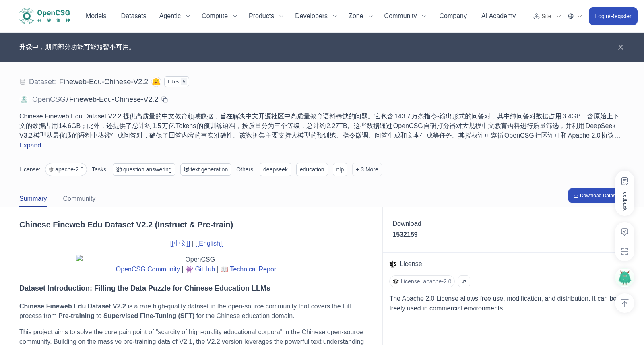Open the GitHub link
Screen dimensions: 644x345
tap(205, 269)
